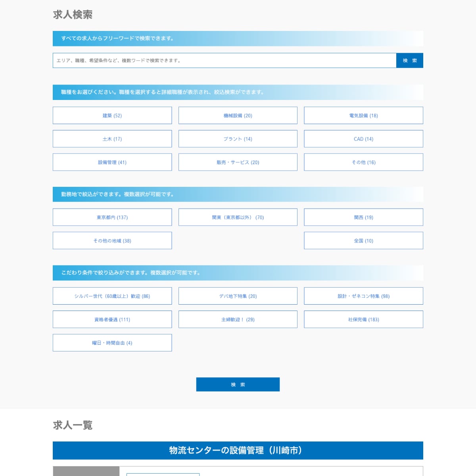Select the 建築 (52) job category

tap(112, 115)
